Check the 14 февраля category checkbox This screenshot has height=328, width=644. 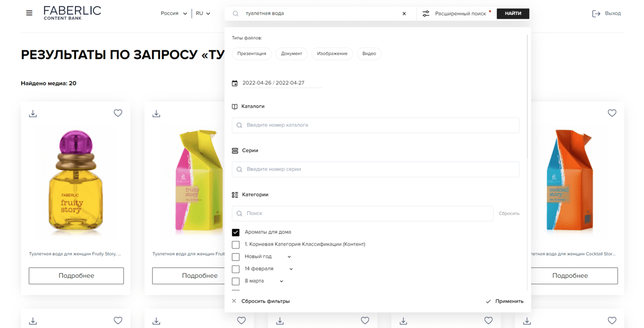235,269
